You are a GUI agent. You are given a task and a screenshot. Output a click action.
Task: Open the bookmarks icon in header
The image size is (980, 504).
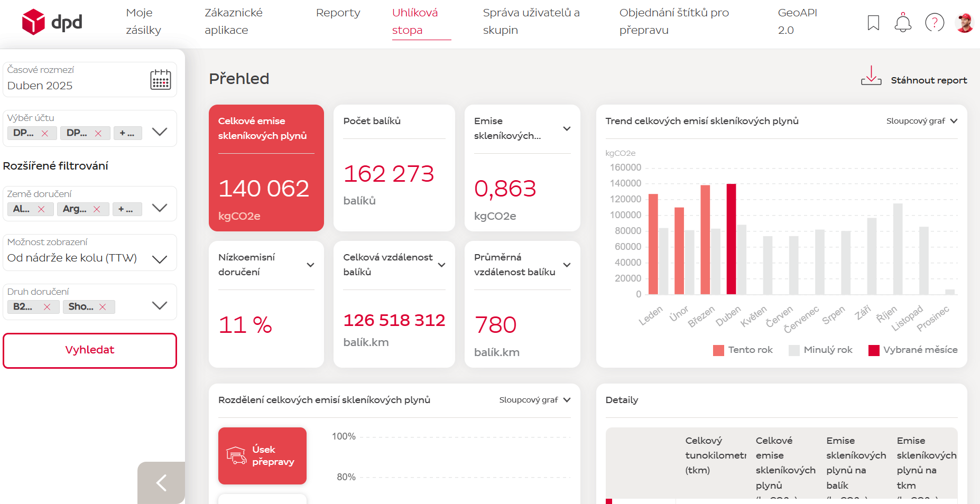tap(873, 23)
